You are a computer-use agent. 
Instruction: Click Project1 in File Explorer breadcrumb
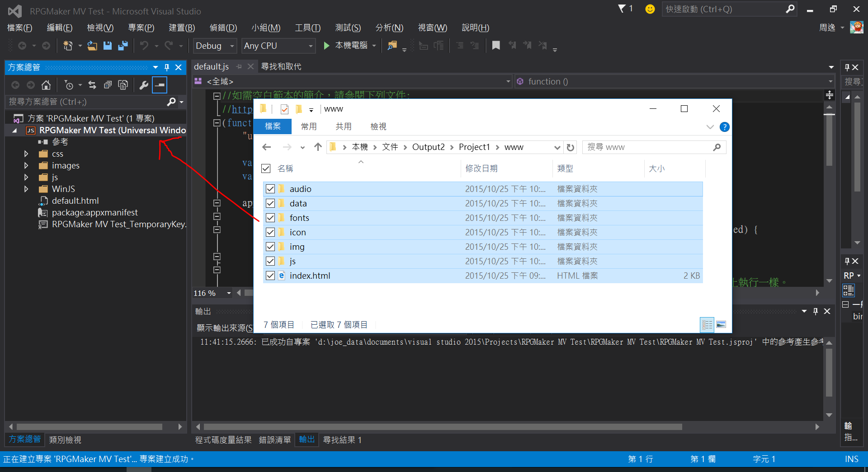click(474, 147)
